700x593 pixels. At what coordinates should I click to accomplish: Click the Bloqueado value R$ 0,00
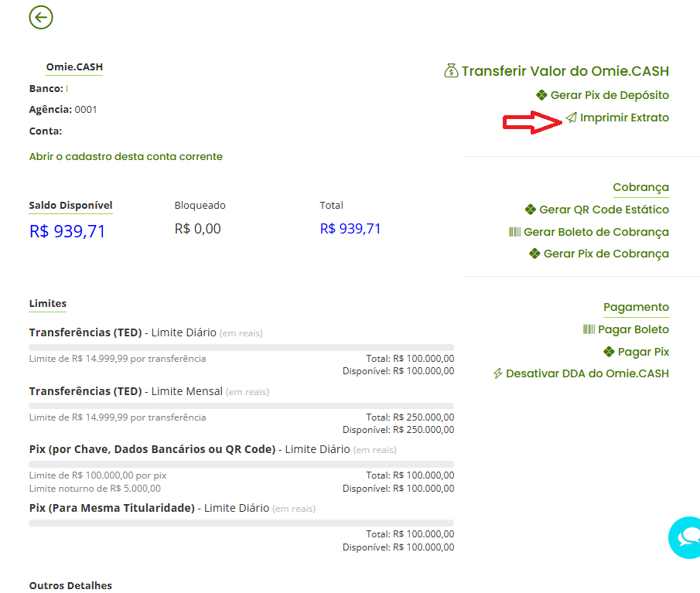(197, 228)
